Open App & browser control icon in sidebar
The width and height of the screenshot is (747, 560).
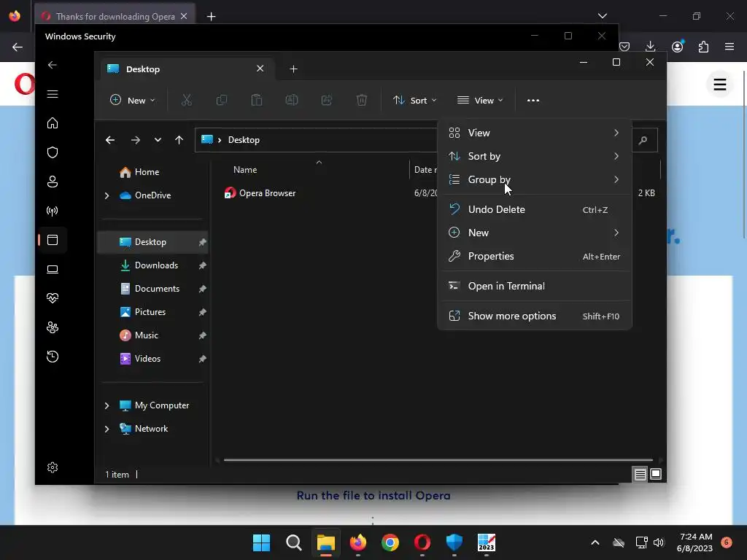(53, 240)
